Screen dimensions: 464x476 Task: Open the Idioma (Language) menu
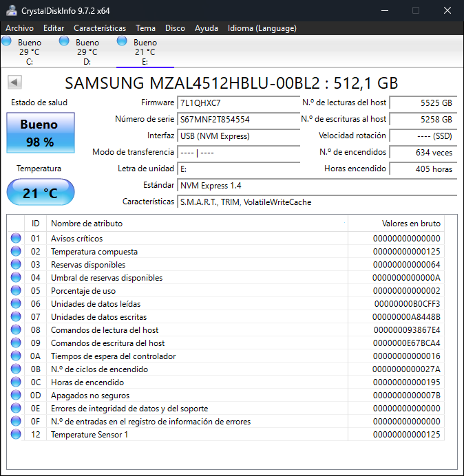point(262,28)
